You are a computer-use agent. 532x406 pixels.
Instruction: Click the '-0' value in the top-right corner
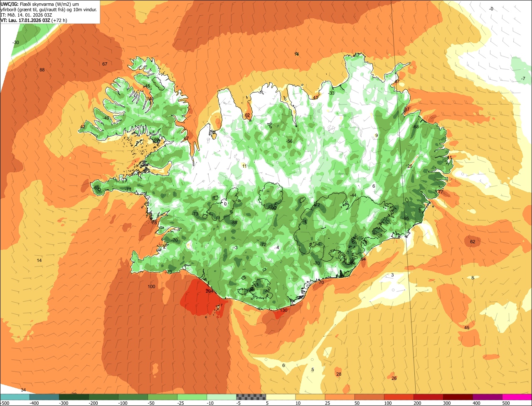491,9
